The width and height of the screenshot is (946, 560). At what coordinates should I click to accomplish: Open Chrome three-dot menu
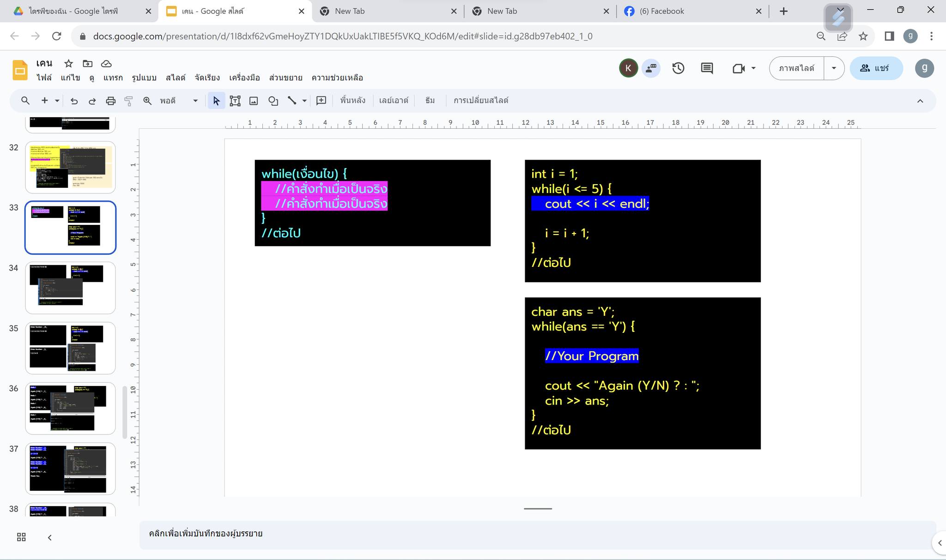click(x=931, y=36)
